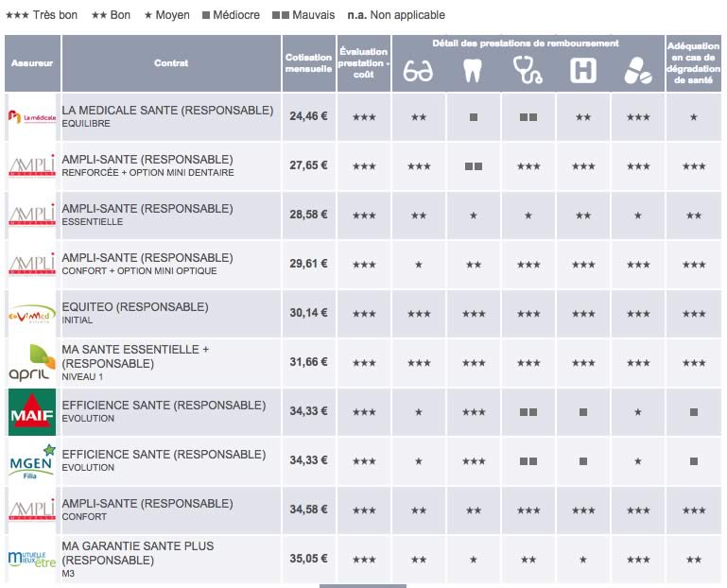Click the stethoscope consultation icon
Screen dimensions: 727x588
[528, 71]
